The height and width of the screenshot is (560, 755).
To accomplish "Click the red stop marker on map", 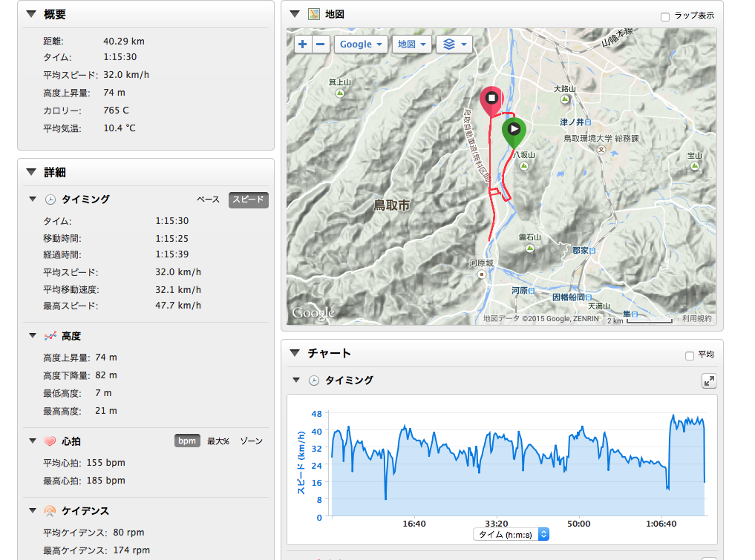I will coord(491,99).
